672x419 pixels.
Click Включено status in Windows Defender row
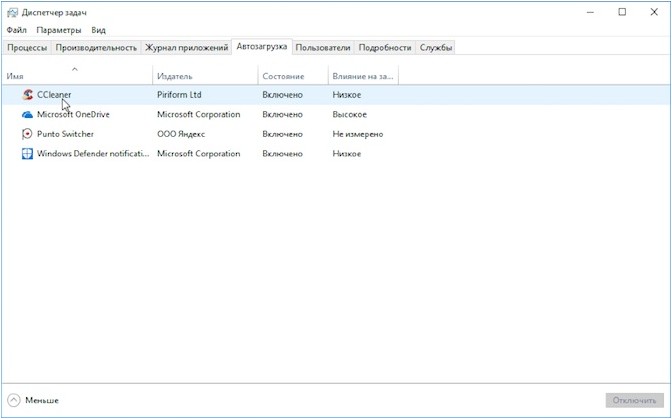(282, 154)
